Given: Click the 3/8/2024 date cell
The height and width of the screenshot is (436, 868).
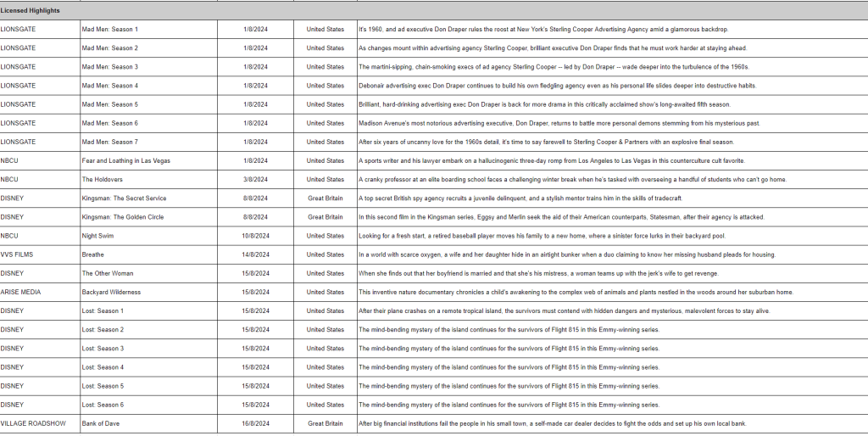Looking at the screenshot, I should coord(255,180).
